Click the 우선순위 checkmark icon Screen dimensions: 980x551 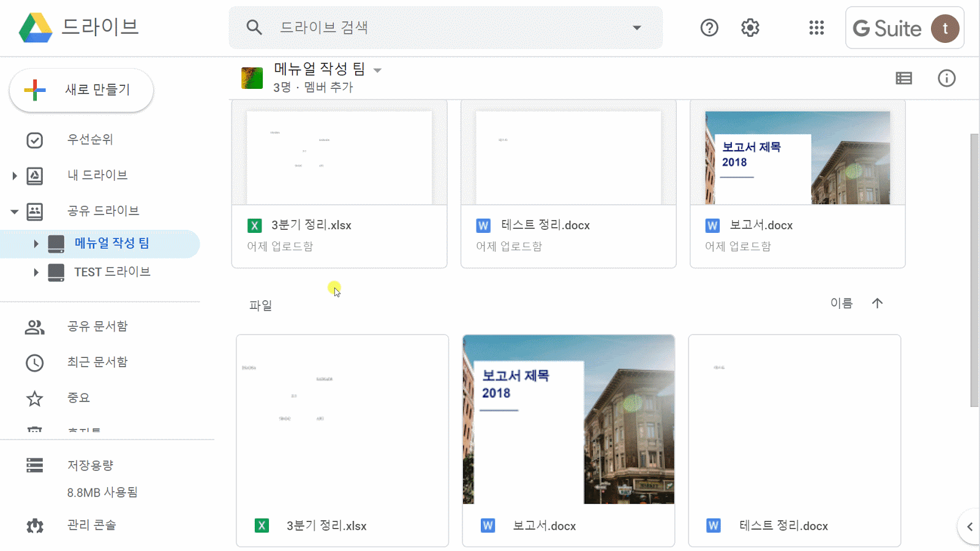tap(35, 140)
